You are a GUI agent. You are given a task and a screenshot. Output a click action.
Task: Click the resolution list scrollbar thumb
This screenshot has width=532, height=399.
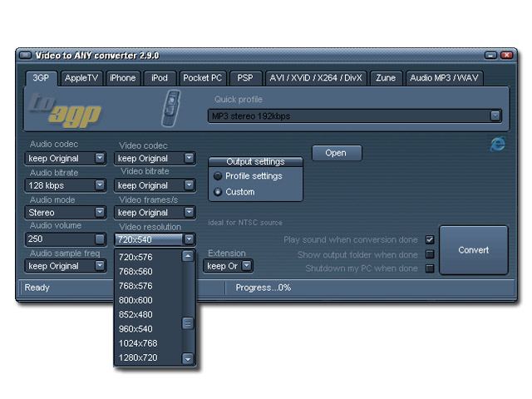pyautogui.click(x=188, y=323)
